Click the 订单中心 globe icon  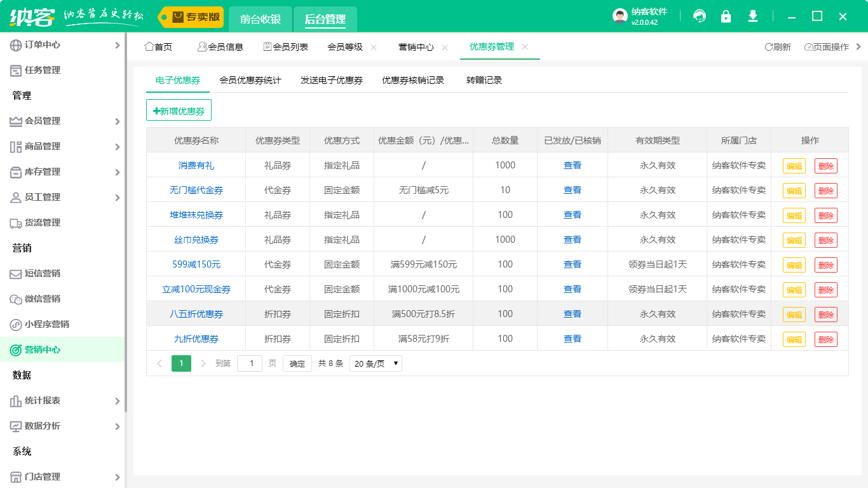(16, 44)
